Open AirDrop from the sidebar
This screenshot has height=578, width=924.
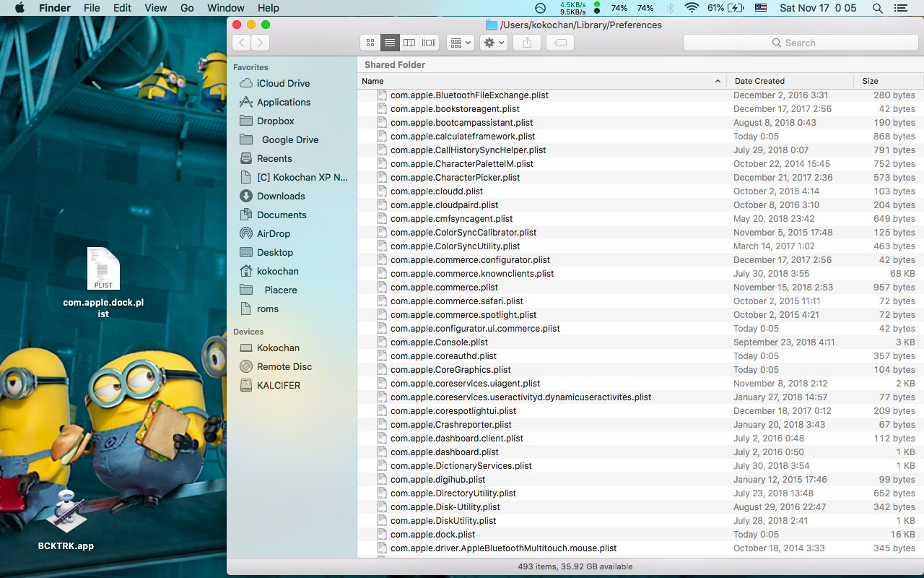273,233
